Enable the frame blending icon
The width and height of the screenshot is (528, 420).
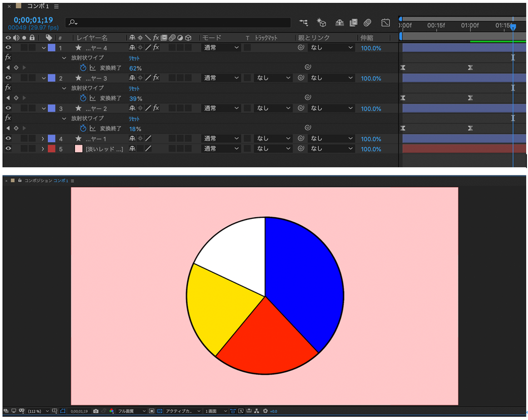tap(353, 23)
